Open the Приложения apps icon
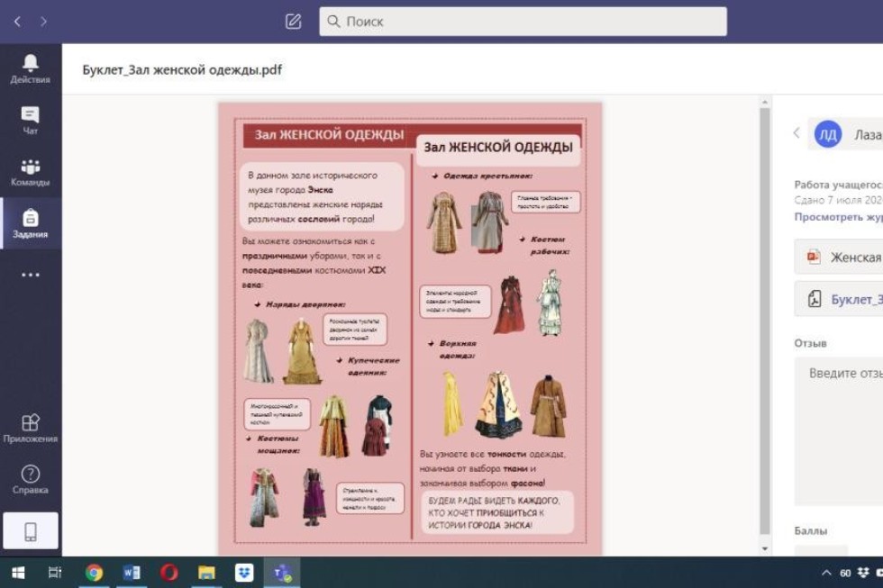Image resolution: width=883 pixels, height=588 pixels. pyautogui.click(x=32, y=423)
